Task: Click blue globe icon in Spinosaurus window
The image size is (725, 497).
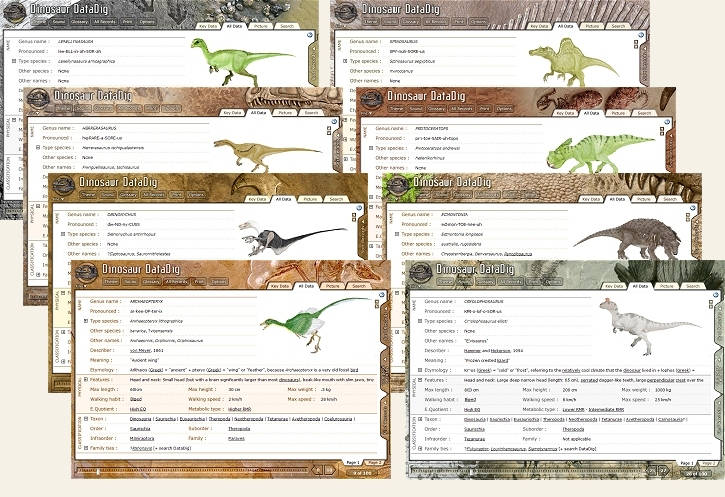Action: (x=641, y=35)
